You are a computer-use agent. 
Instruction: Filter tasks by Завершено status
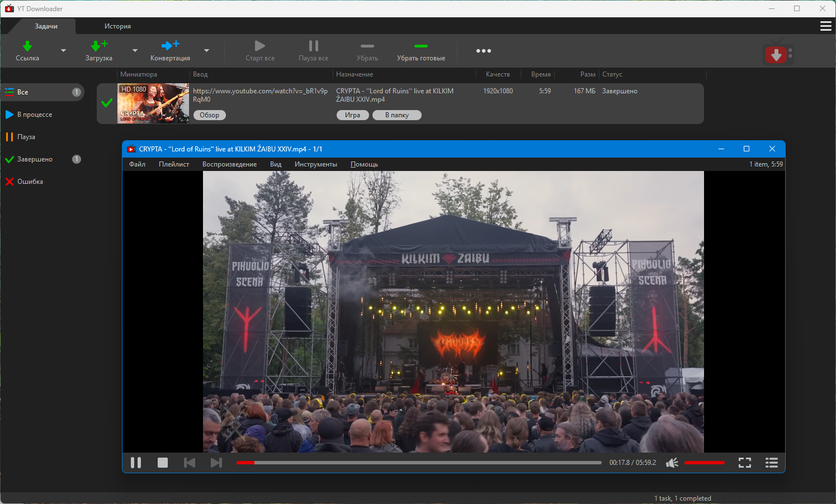pyautogui.click(x=35, y=159)
